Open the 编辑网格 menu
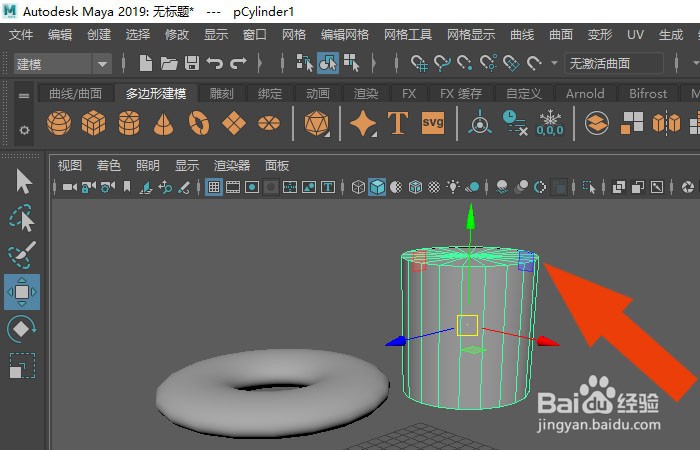The height and width of the screenshot is (450, 700). [345, 34]
